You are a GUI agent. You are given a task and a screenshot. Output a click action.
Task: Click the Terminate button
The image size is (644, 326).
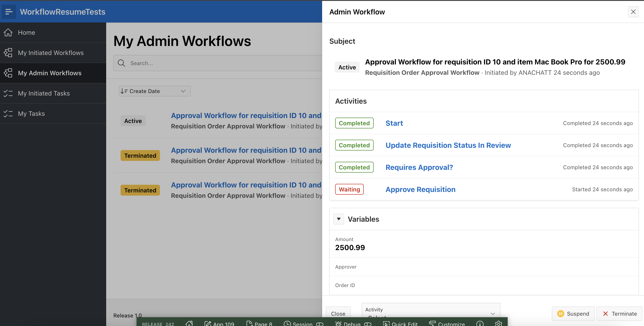click(x=619, y=314)
